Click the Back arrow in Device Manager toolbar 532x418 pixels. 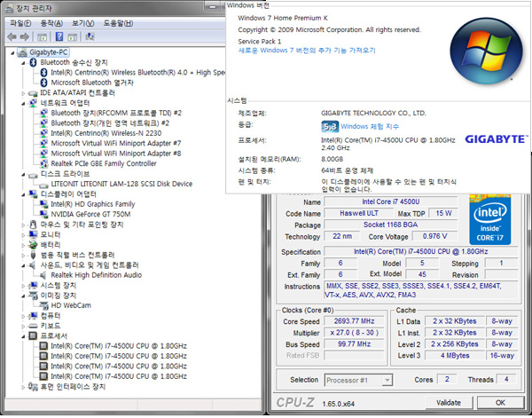[x=12, y=36]
